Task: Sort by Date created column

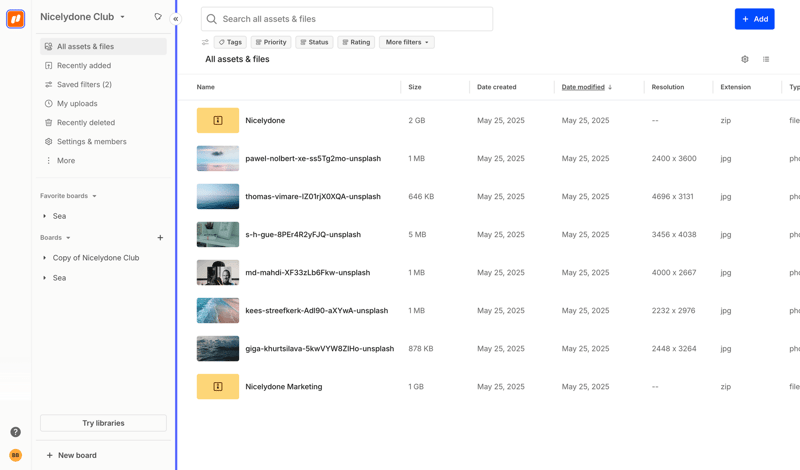Action: click(496, 87)
